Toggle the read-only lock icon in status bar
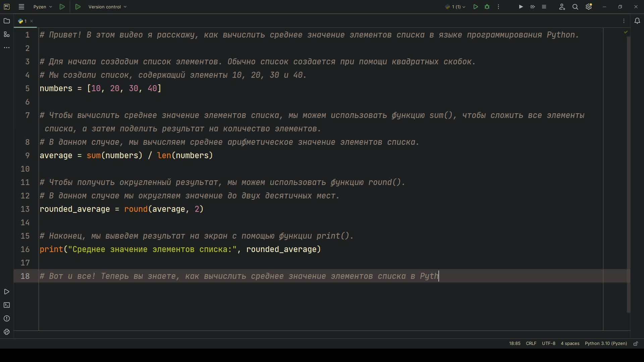This screenshot has height=362, width=644. pyautogui.click(x=636, y=344)
